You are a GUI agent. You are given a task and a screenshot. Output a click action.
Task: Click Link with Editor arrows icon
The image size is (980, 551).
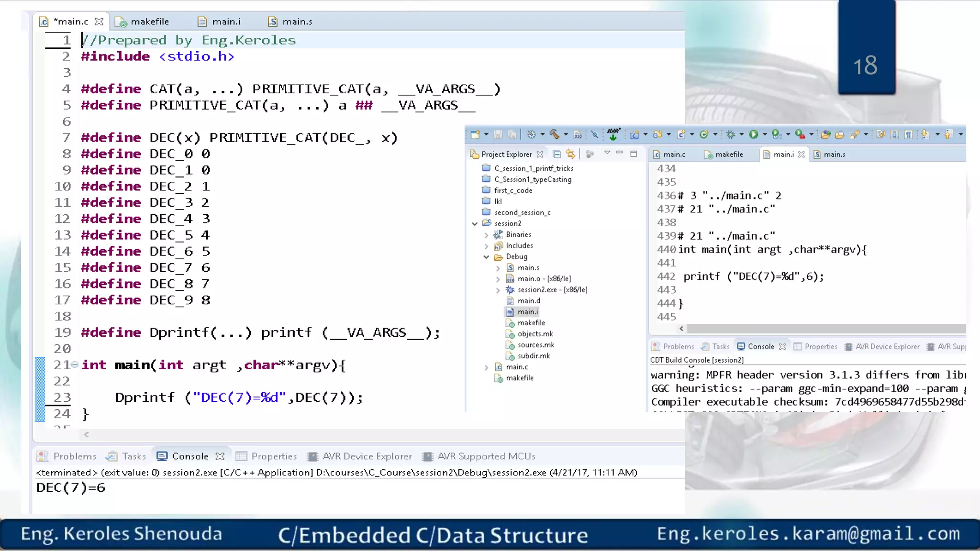[570, 154]
